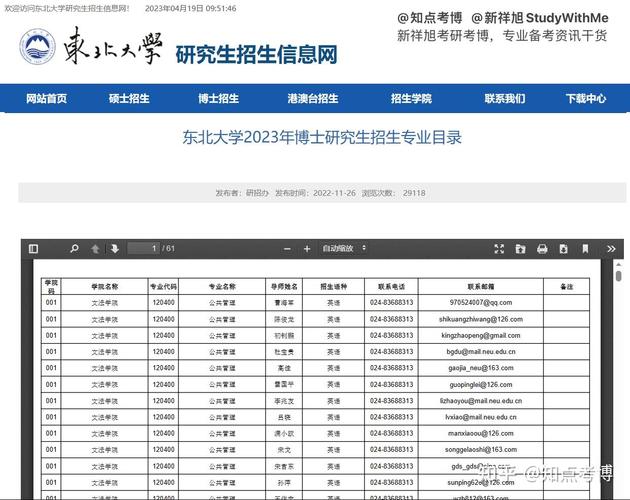Download the PDF file
630x500 pixels.
[564, 249]
